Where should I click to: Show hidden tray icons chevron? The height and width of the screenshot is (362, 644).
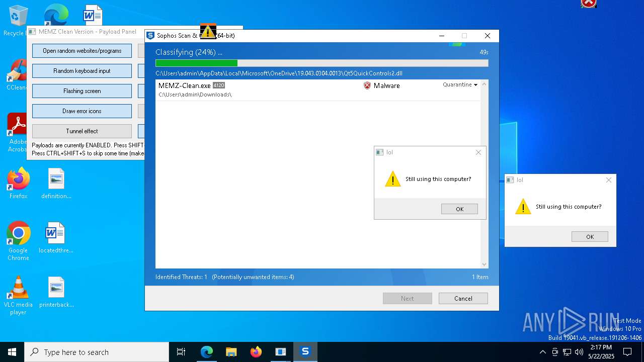pos(542,352)
